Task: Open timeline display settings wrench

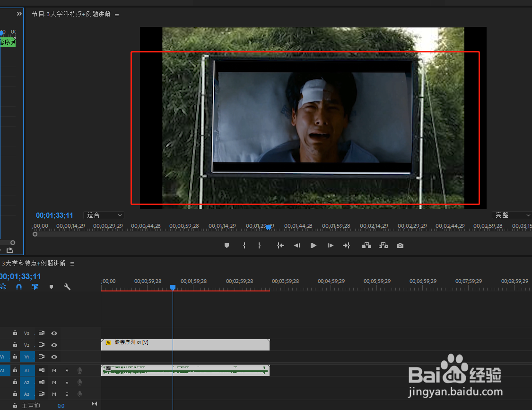Action: [67, 287]
